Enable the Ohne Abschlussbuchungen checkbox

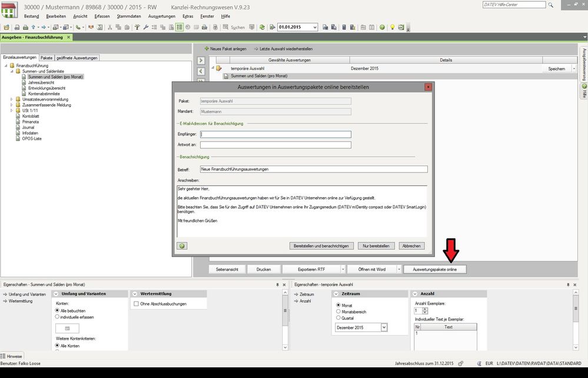137,304
